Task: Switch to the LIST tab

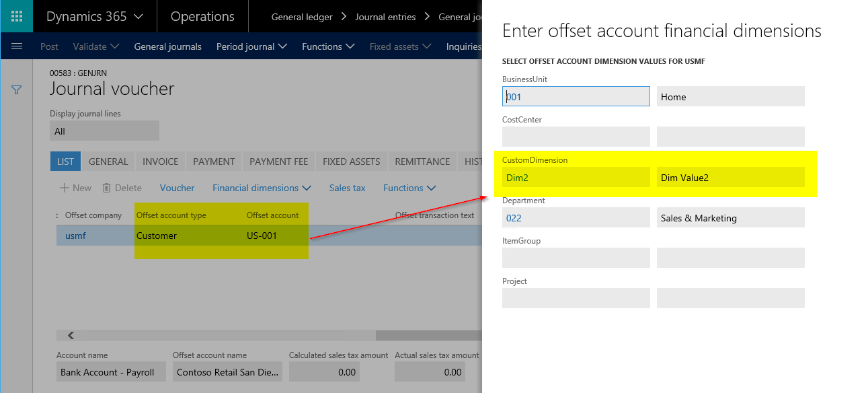Action: click(66, 162)
